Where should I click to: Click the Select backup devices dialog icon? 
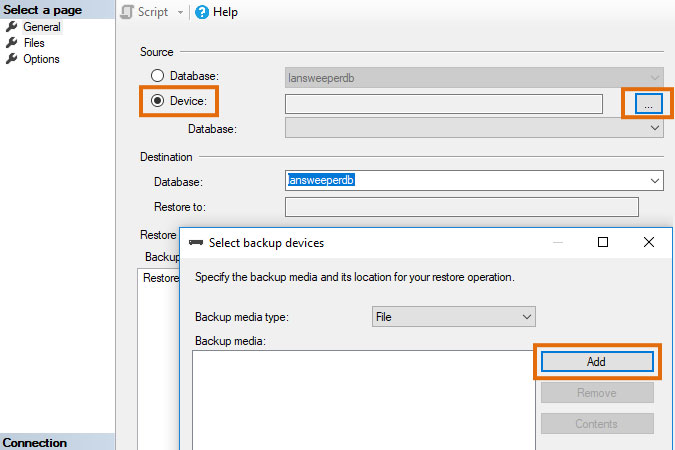(196, 243)
